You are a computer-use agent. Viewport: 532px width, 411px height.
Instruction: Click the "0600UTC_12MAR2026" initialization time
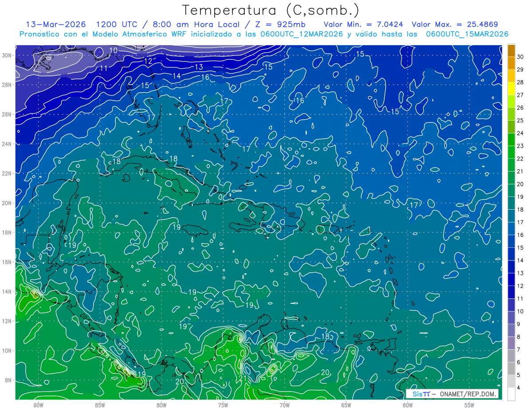(301, 34)
